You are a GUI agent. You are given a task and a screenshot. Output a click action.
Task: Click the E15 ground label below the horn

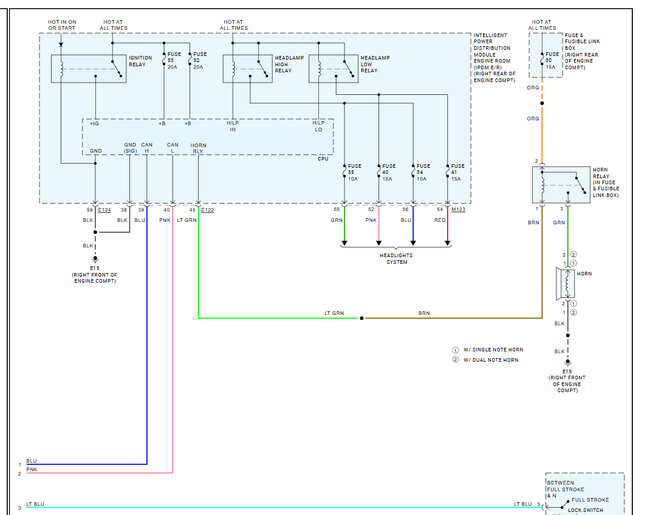click(567, 381)
